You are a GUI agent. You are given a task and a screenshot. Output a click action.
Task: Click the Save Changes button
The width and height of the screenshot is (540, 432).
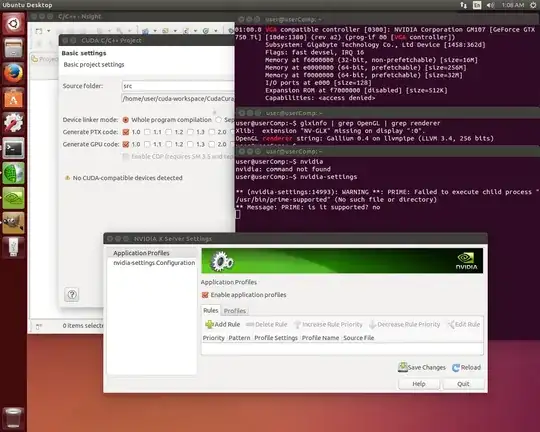tap(422, 368)
